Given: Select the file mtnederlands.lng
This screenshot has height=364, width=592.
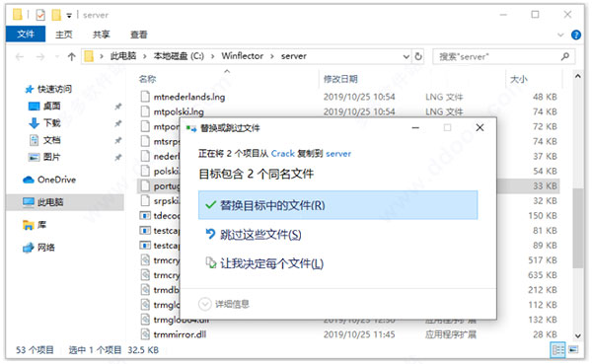Looking at the screenshot, I should [189, 97].
